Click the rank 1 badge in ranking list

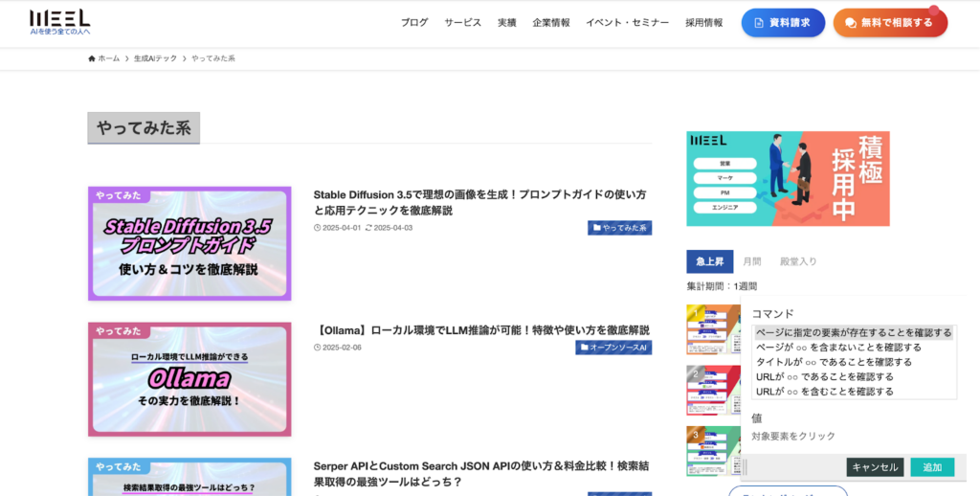[x=695, y=313]
